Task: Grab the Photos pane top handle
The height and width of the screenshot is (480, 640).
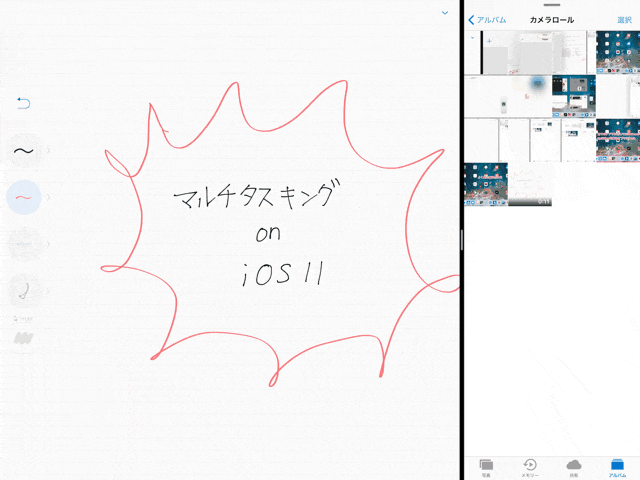Action: click(552, 5)
